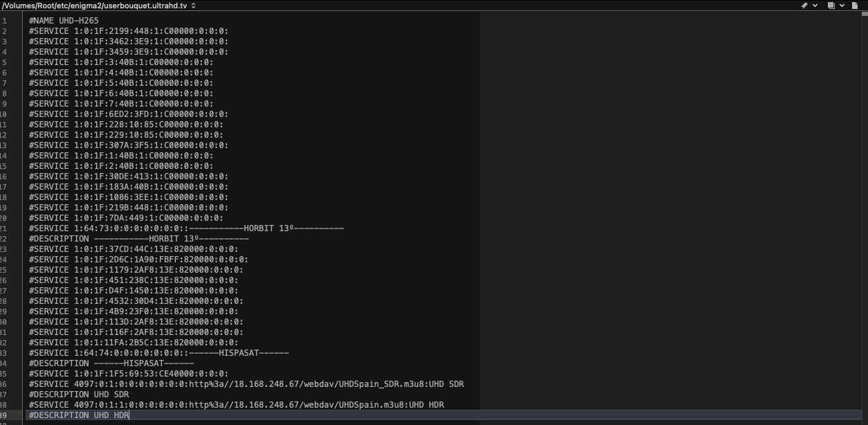Viewport: 868px width, 425px height.
Task: Place cursor on the #NAME UHD-H265 line
Action: point(64,21)
